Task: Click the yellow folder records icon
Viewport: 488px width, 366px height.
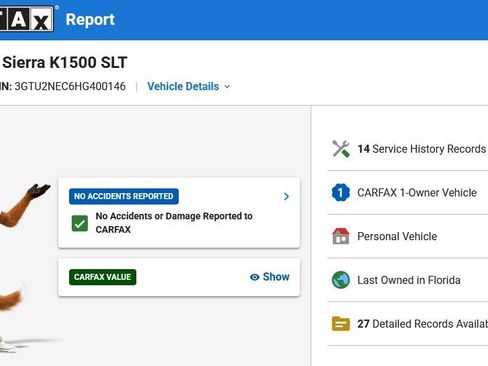Action: pos(341,324)
